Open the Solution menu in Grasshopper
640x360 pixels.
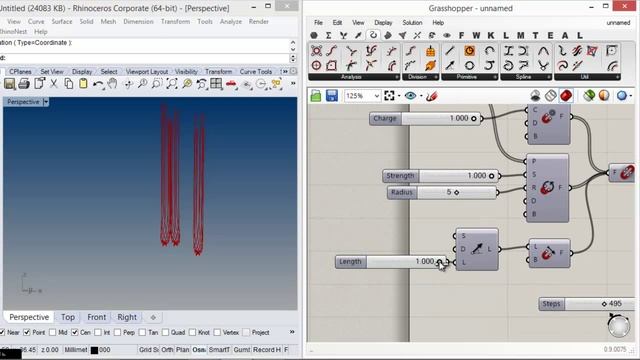[x=412, y=22]
